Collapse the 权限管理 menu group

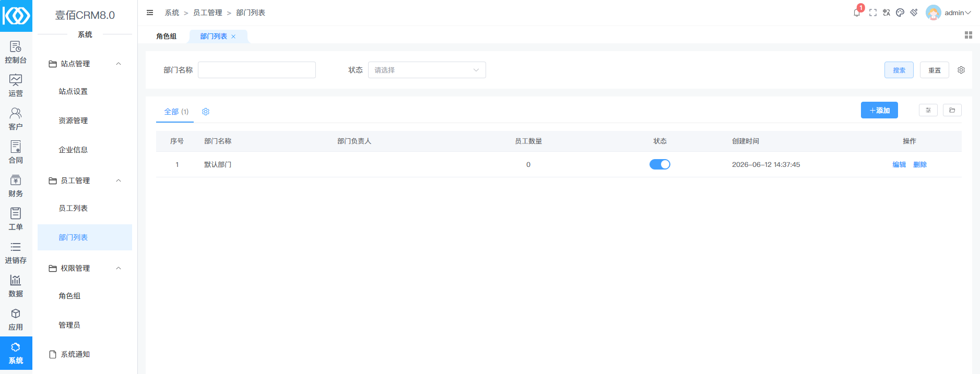click(85, 268)
